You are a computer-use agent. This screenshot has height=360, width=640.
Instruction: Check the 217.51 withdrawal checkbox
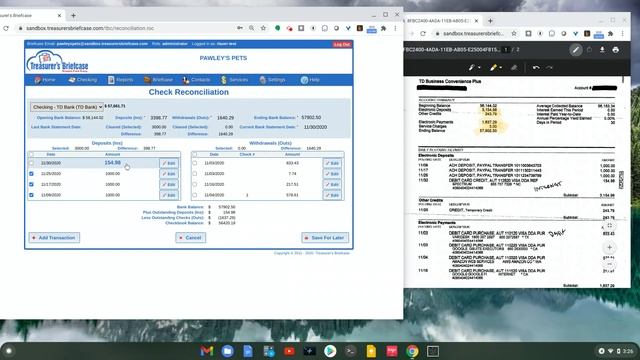pyautogui.click(x=195, y=184)
